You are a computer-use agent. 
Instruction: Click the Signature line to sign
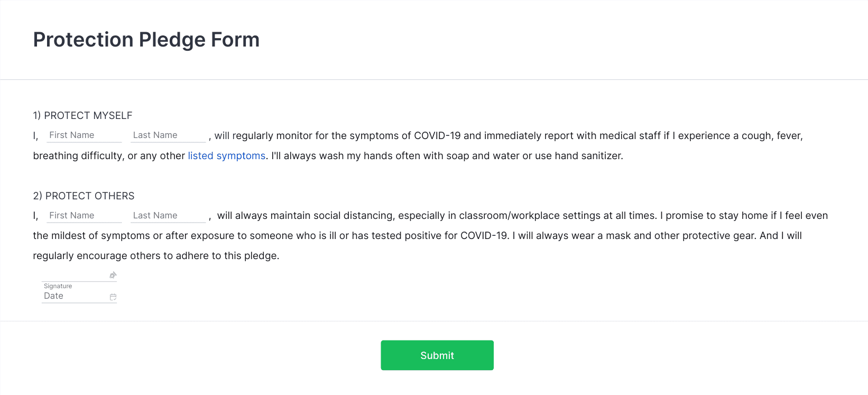click(79, 275)
